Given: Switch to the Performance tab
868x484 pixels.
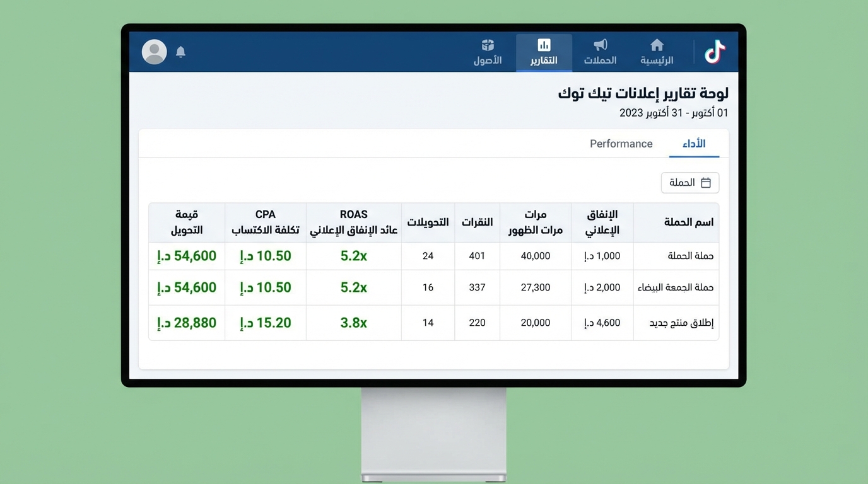Looking at the screenshot, I should (621, 144).
